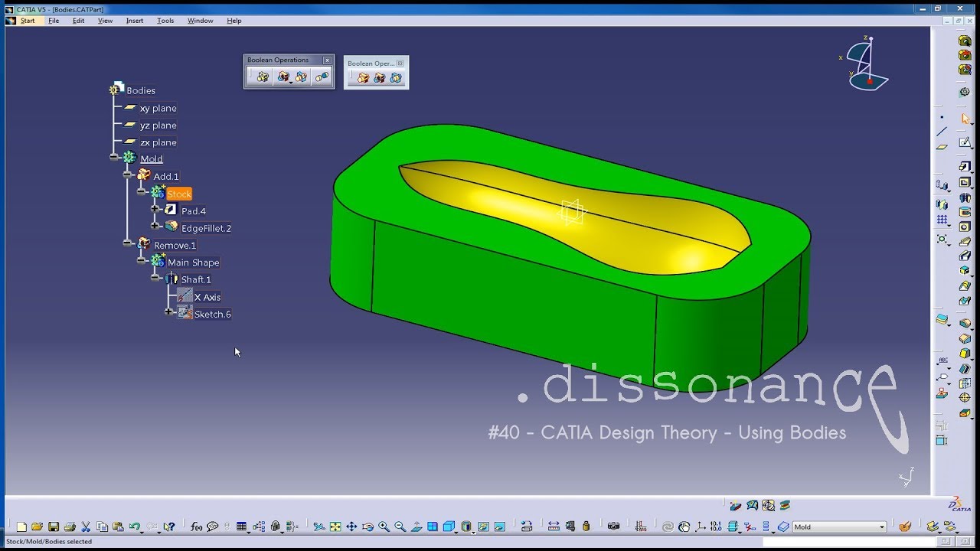Expand the Pad.4 tree node
The width and height of the screenshot is (980, 551).
(155, 208)
